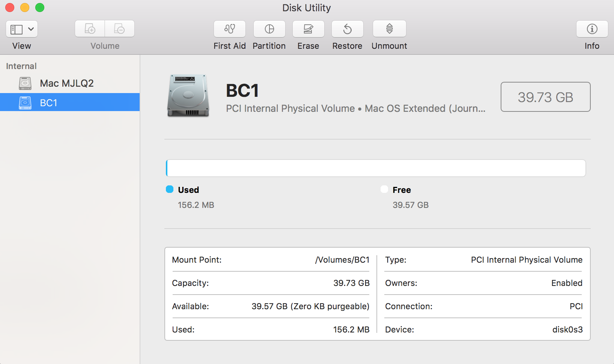Click the Internal sidebar section header
The width and height of the screenshot is (614, 364).
(21, 66)
